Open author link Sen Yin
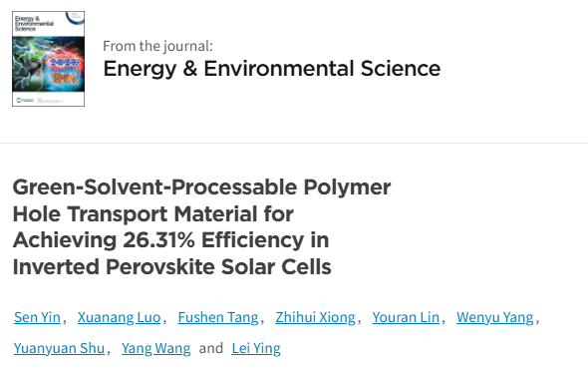Viewport: 588px width, 369px height. pyautogui.click(x=37, y=317)
